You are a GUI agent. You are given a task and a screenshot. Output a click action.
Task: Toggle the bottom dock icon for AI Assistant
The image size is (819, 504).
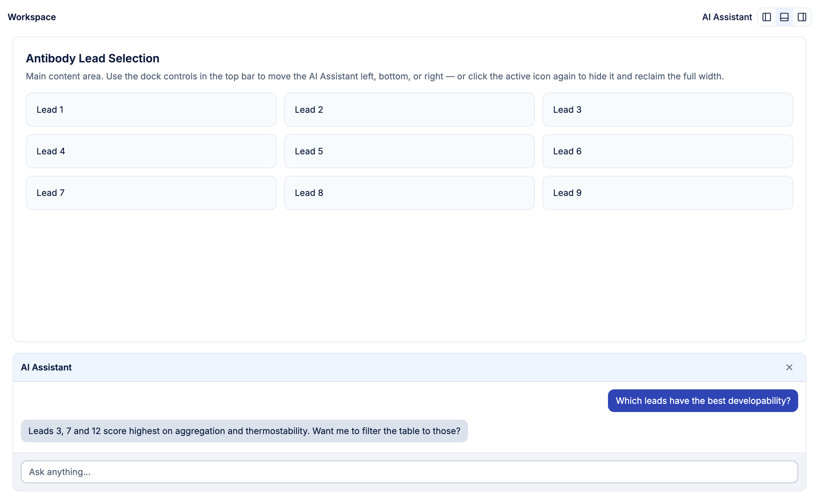[784, 17]
